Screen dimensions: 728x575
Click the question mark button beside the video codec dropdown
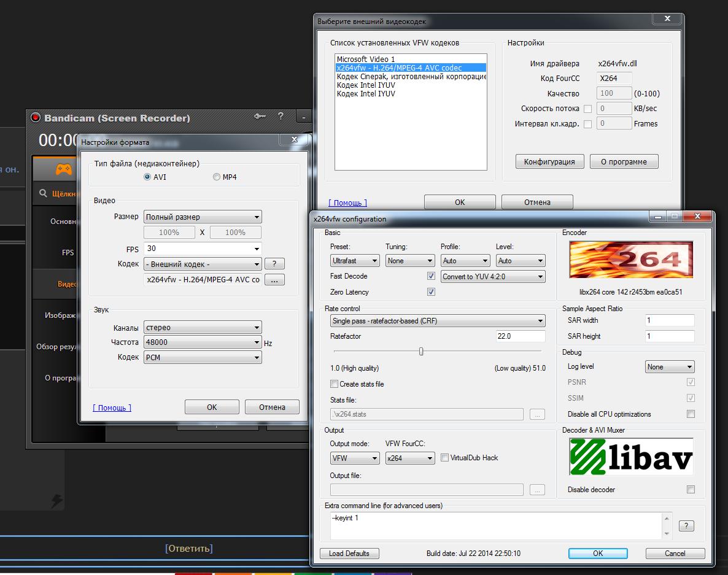[274, 264]
